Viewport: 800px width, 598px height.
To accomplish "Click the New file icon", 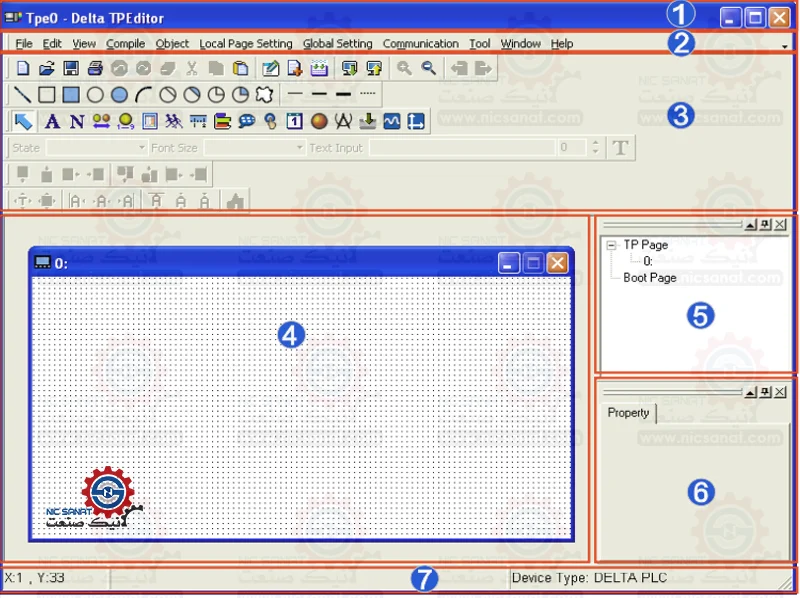I will 23,69.
